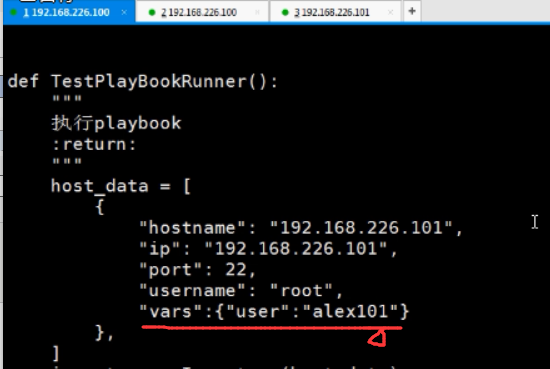Click the "username": "root" line
Viewport: 550px width, 369px height.
coord(241,291)
